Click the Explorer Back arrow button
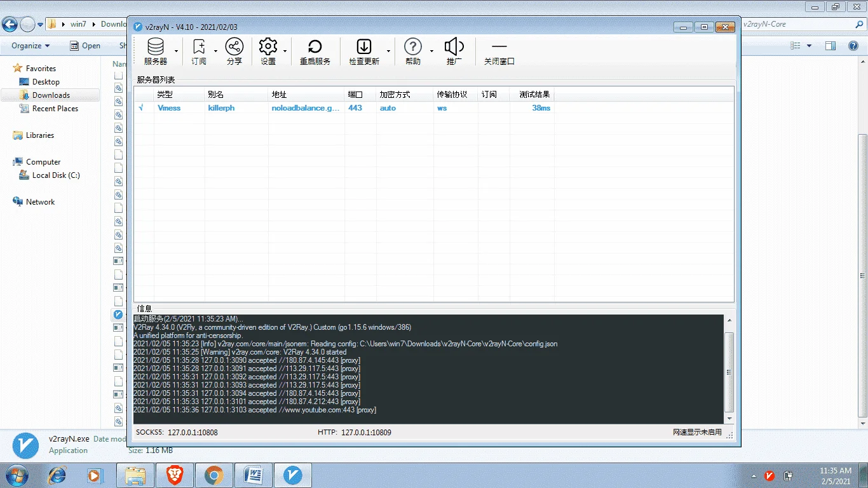The width and height of the screenshot is (868, 488). [10, 24]
